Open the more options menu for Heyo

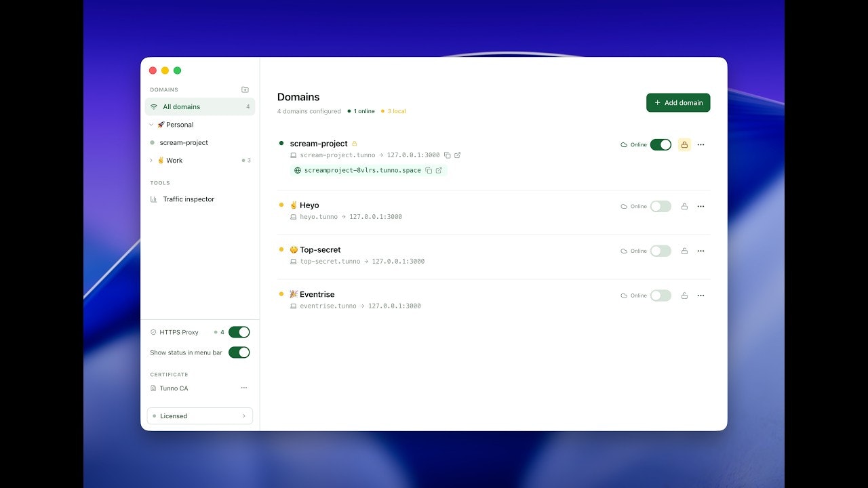[x=701, y=206]
